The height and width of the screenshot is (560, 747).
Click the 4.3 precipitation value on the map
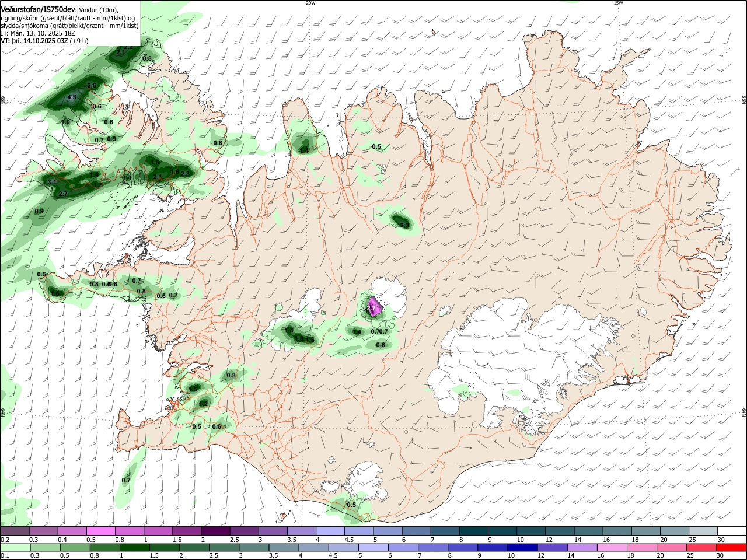click(x=72, y=97)
